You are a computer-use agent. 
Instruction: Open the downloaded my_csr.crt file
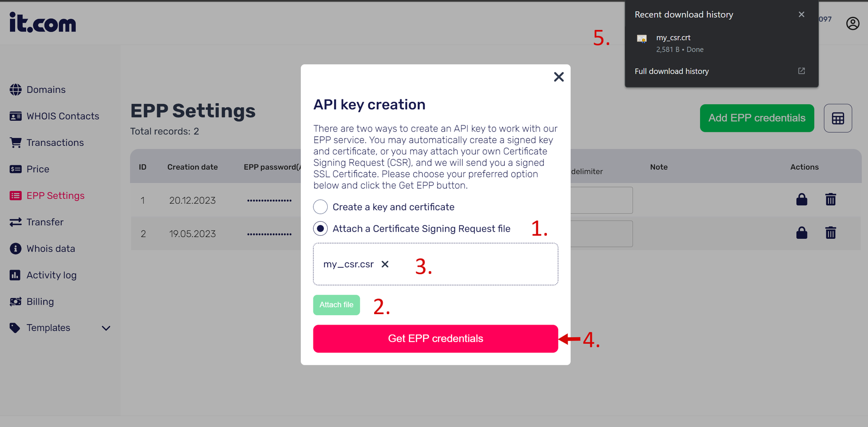(x=673, y=38)
